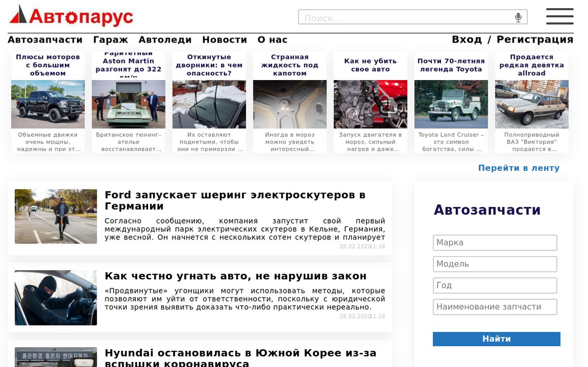
Task: Open the Новости menu item
Action: [225, 40]
